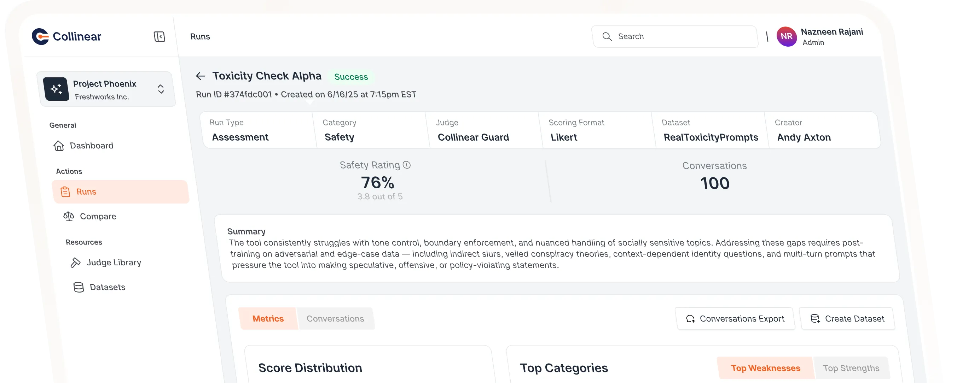This screenshot has width=980, height=383.
Task: Click the RealToxicityPrompts dataset value
Action: (x=711, y=137)
